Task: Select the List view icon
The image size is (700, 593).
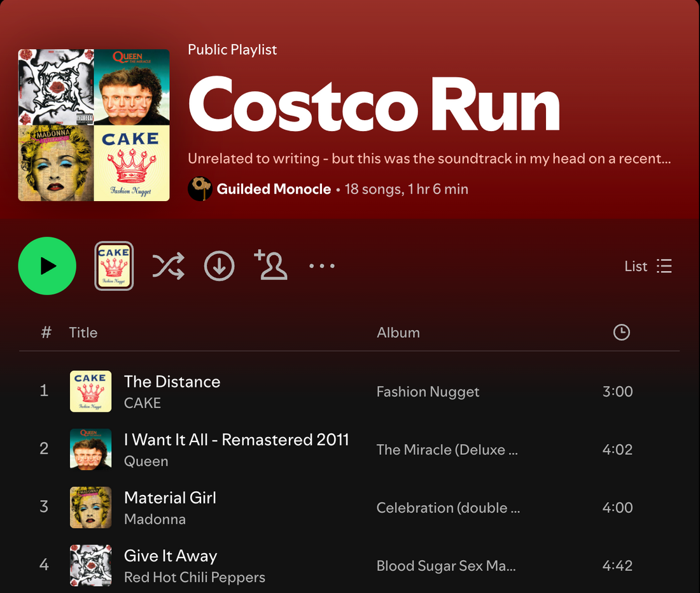Action: point(664,265)
